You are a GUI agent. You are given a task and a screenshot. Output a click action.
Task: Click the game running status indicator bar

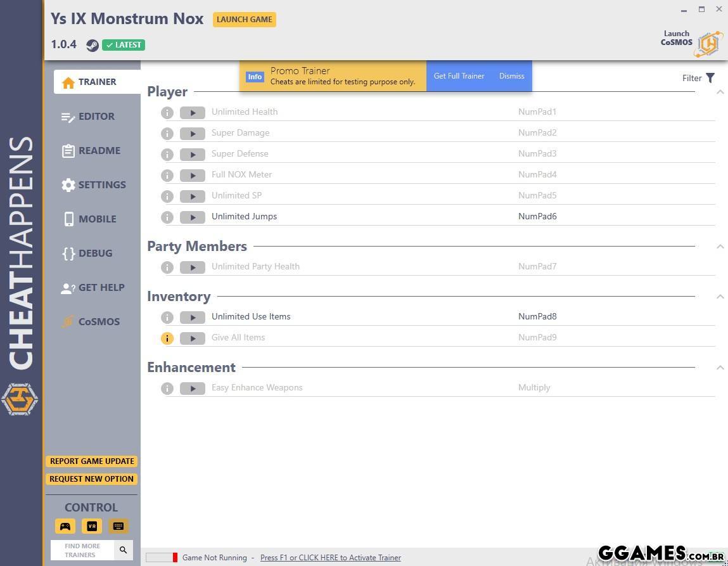coord(162,558)
